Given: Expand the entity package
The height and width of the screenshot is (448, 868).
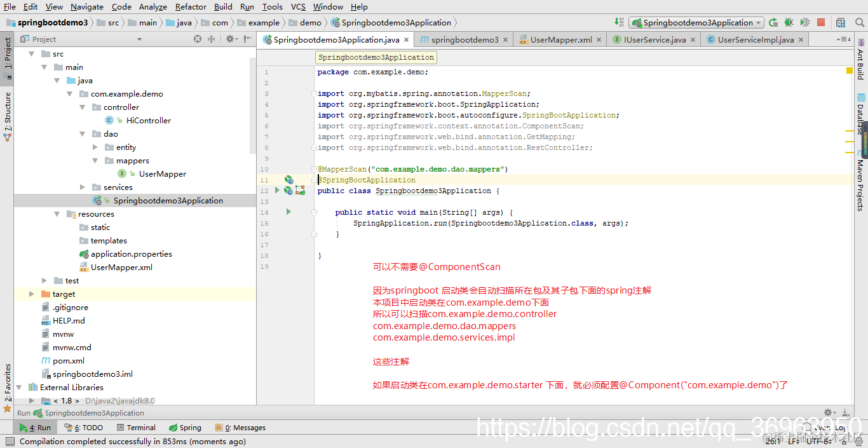Looking at the screenshot, I should (95, 147).
